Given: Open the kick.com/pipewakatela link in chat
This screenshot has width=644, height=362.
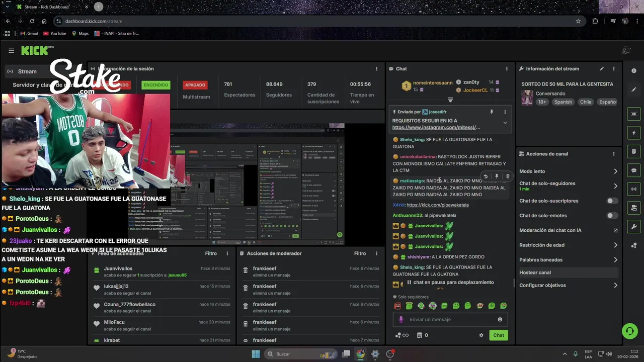Looking at the screenshot, I should (x=437, y=205).
